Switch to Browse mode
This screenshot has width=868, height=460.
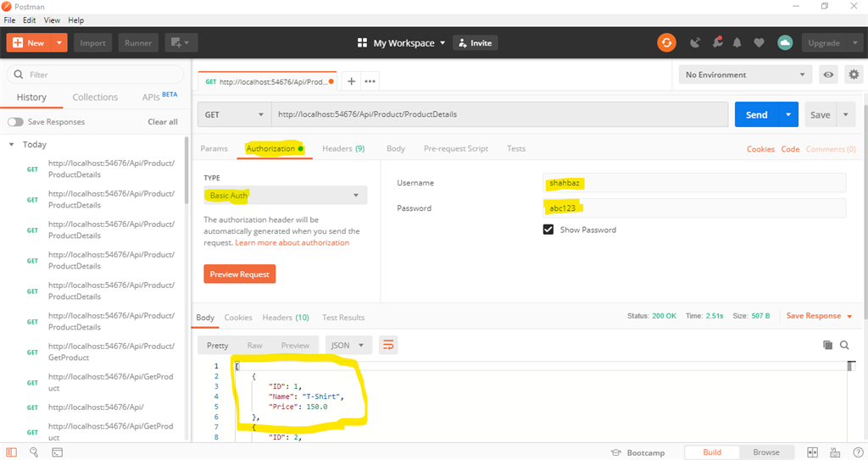(x=766, y=452)
